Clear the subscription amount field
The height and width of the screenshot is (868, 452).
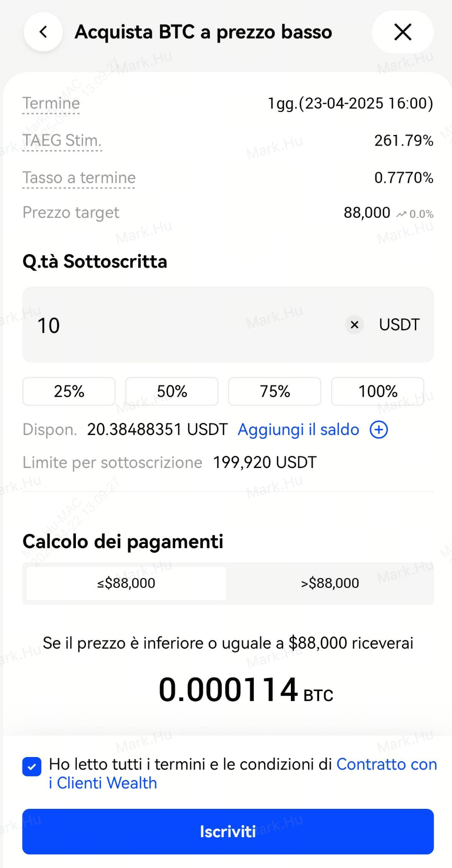pyautogui.click(x=354, y=325)
